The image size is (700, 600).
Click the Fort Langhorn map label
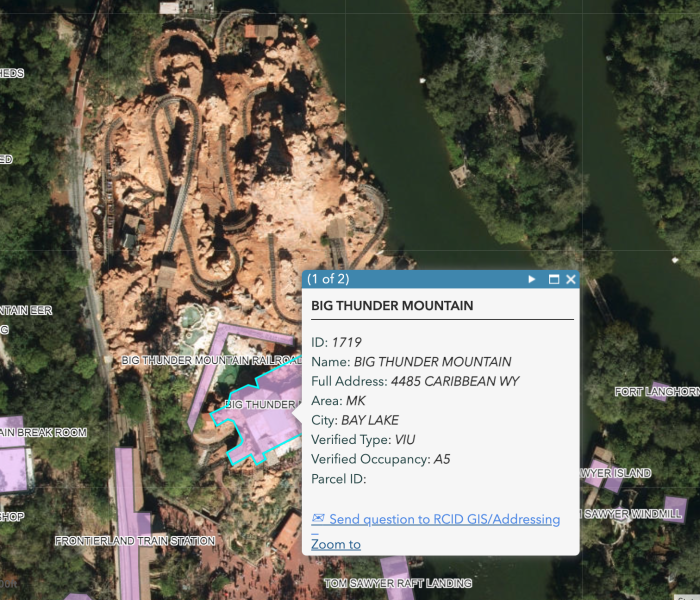656,392
